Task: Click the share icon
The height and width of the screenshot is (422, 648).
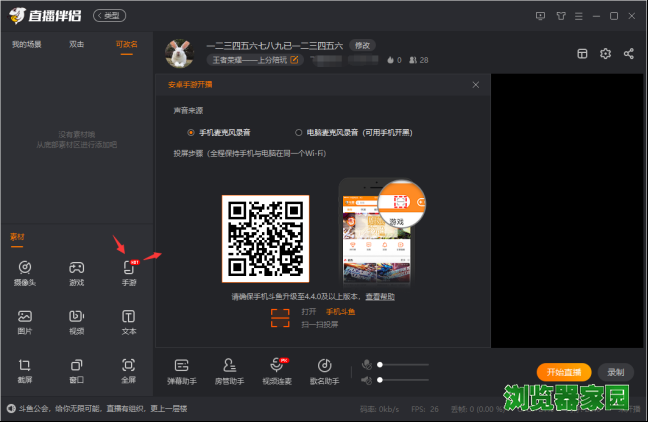Action: tap(629, 54)
